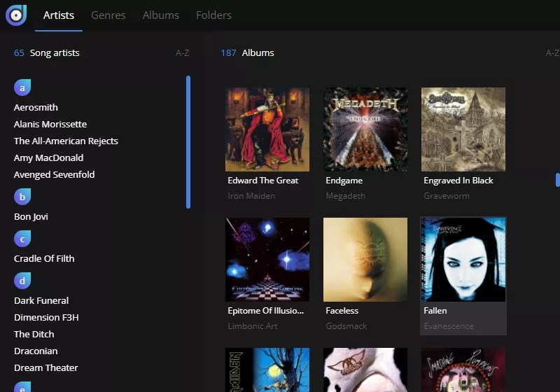560x392 pixels.
Task: Click the artist list scrollbar
Action: (188, 142)
